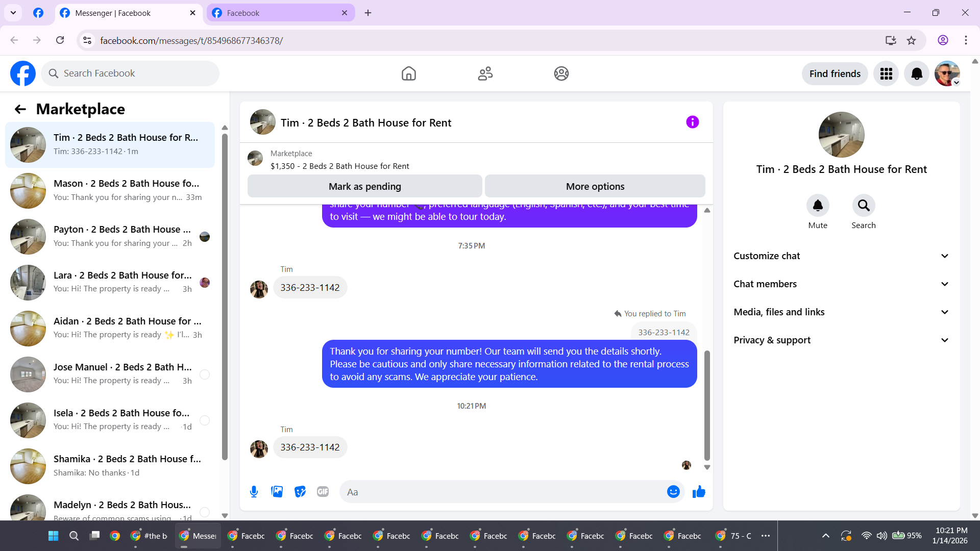
Task: Toggle read circle on Jose Manuel chat
Action: tap(205, 374)
